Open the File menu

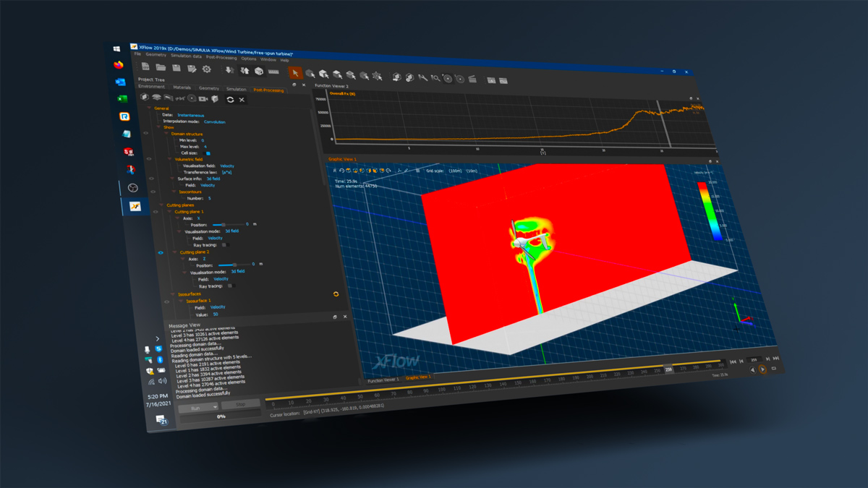pos(137,53)
